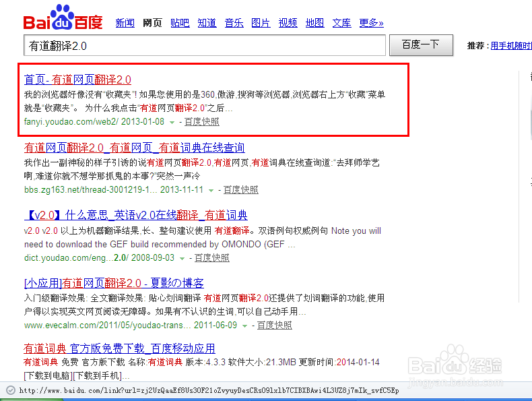Viewport: 532px width, 401px height.
Task: Open 百度快照 for www.evecalm.com result
Action: 275,326
